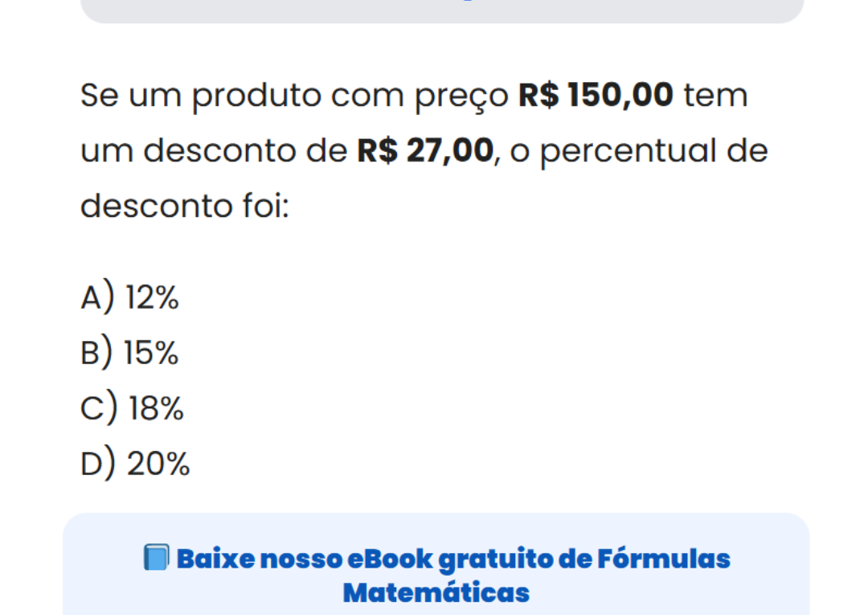Screen dimensions: 868x615
Task: Click the gray rounded box at top
Action: (442, 10)
